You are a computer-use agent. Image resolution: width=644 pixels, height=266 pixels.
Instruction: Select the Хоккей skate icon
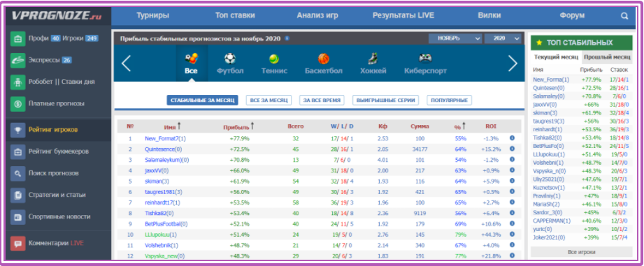(373, 58)
